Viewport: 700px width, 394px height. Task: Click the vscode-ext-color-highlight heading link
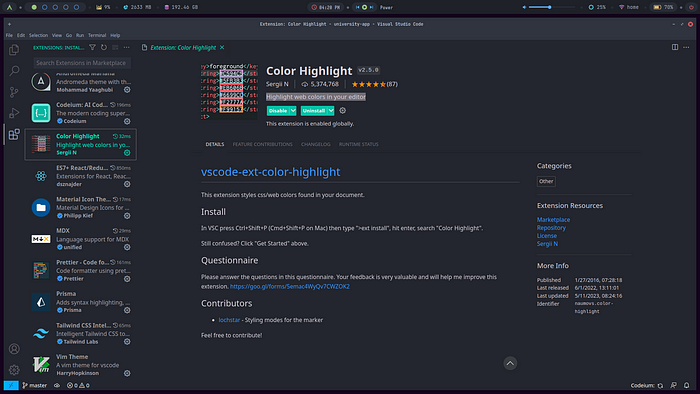click(x=271, y=172)
